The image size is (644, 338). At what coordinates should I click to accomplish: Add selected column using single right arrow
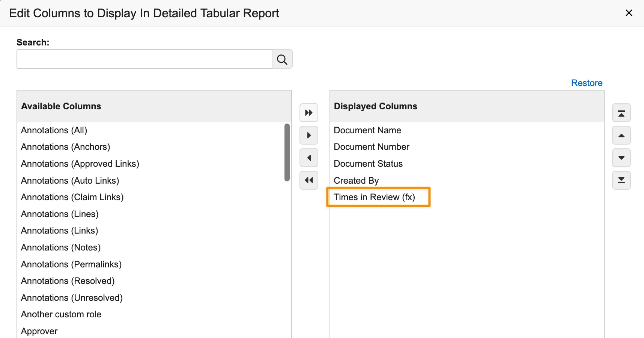(309, 135)
